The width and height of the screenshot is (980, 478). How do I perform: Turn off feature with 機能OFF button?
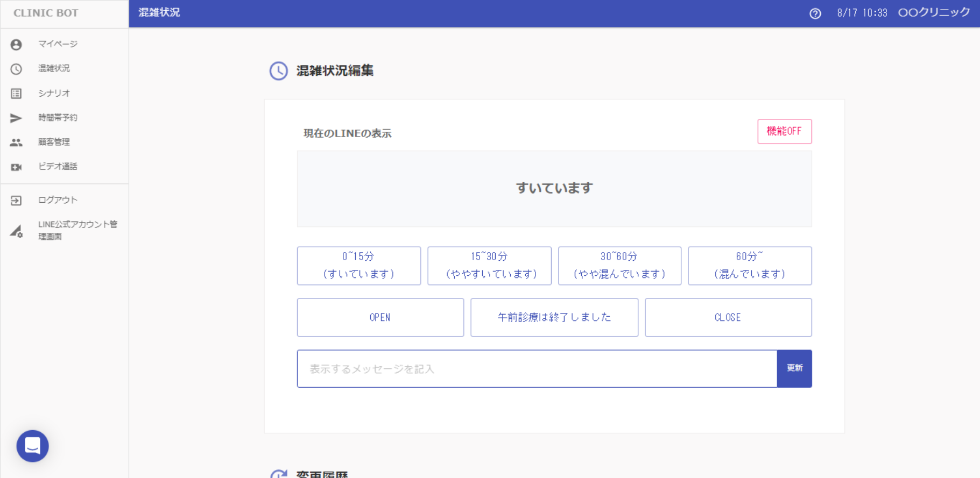point(784,131)
